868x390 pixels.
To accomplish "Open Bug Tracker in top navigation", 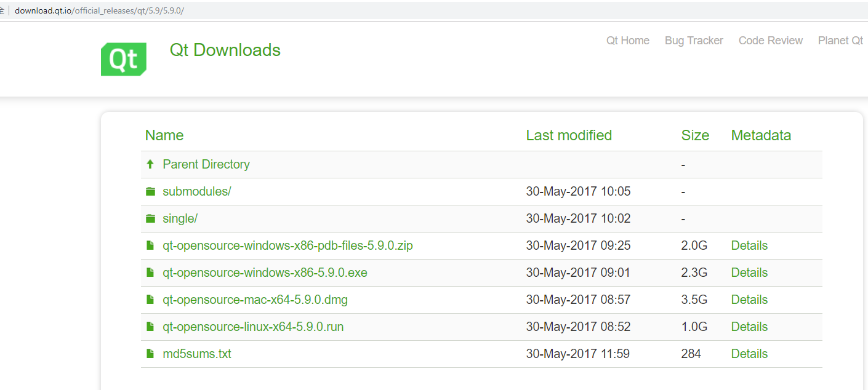I will pos(694,41).
